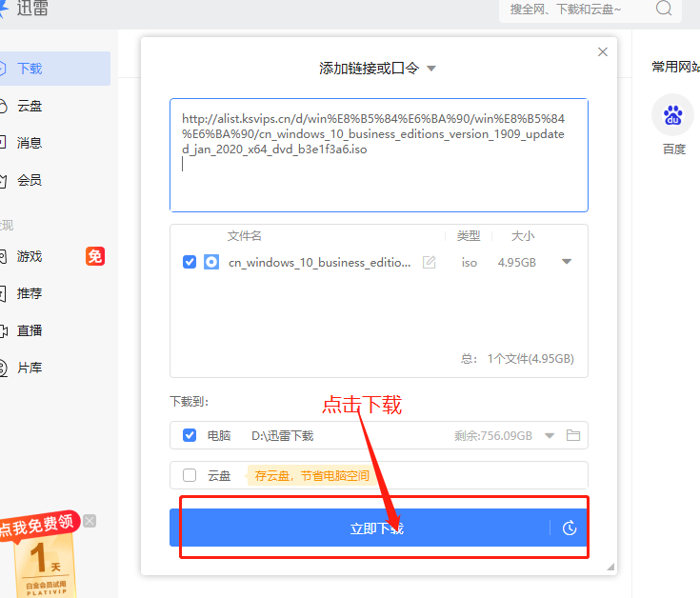The image size is (700, 598).
Task: Select 推荐 in the sidebar
Action: (x=30, y=293)
